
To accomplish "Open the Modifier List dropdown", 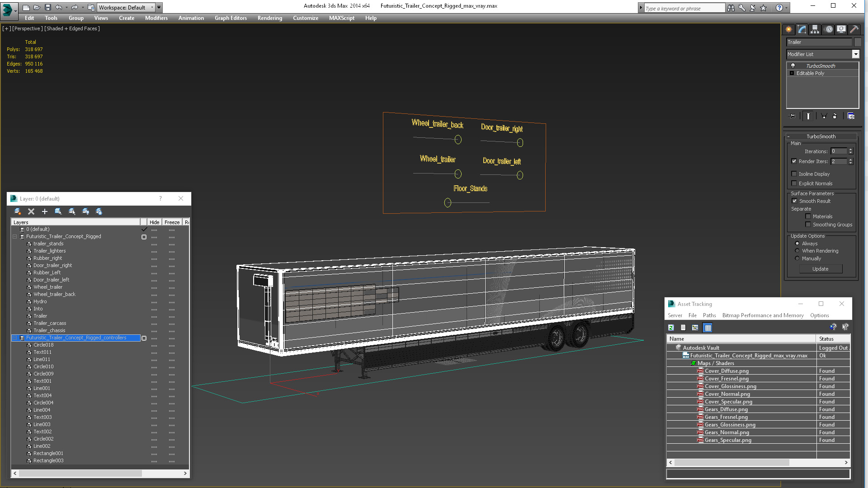I will point(855,54).
